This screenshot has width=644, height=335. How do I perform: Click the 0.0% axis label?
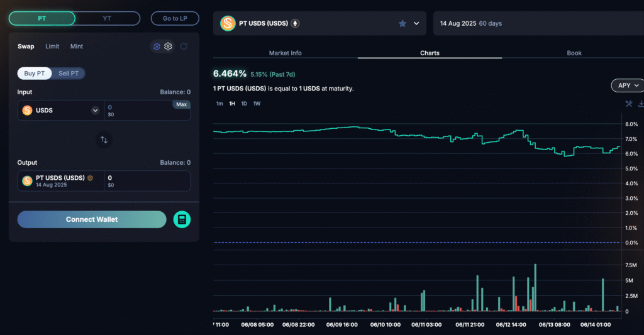(x=631, y=243)
